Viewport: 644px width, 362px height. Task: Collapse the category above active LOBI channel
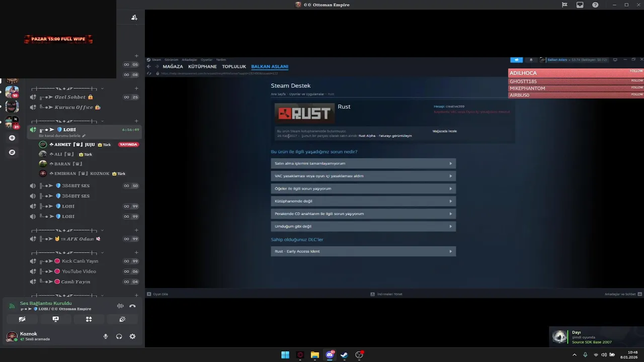coord(68,121)
